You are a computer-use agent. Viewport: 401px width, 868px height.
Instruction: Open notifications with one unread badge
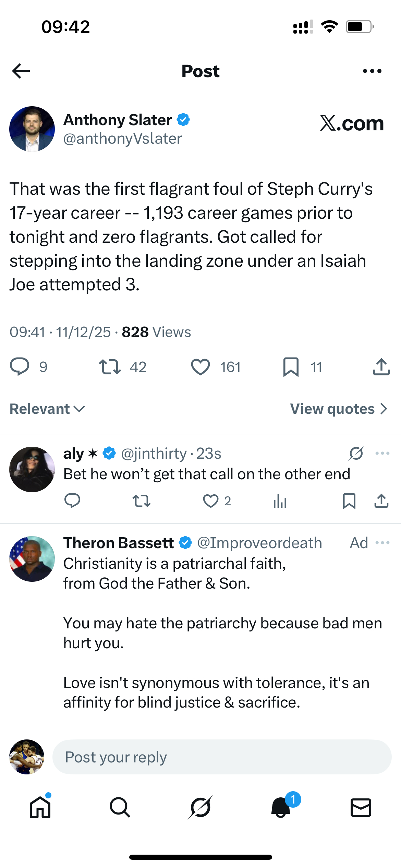(x=281, y=807)
